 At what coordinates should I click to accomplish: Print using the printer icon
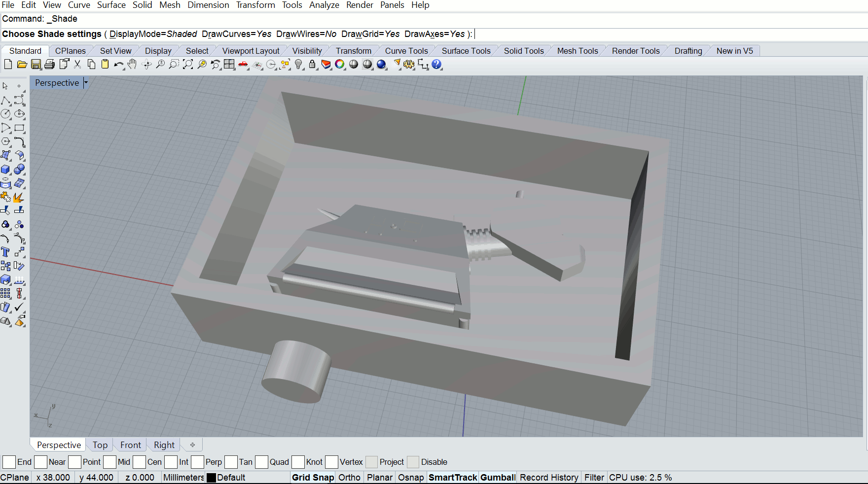pos(50,65)
